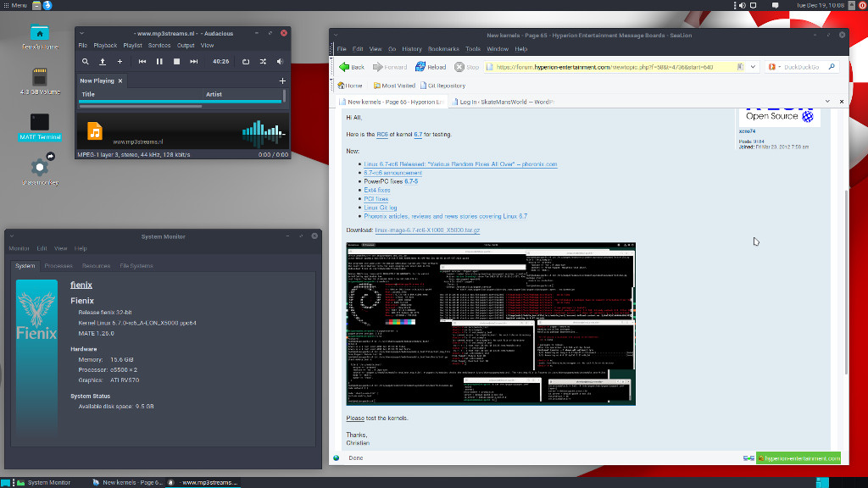This screenshot has height=488, width=868.
Task: Close the Now Playing playlist tab
Action: pos(120,80)
